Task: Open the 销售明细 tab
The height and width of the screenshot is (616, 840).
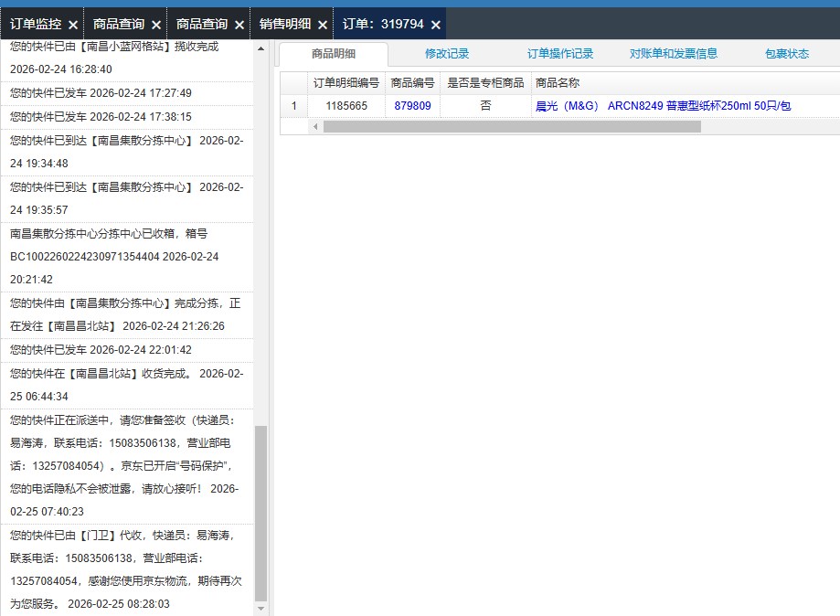Action: coord(285,25)
